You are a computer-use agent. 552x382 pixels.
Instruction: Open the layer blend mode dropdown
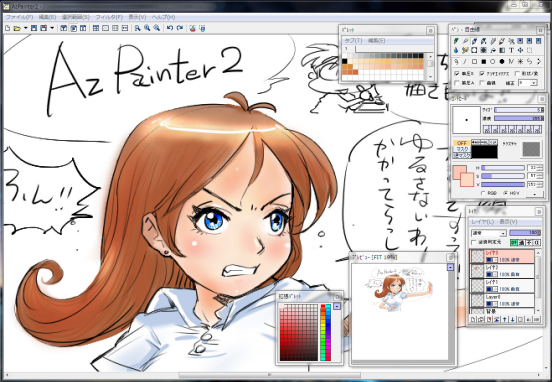click(x=488, y=233)
